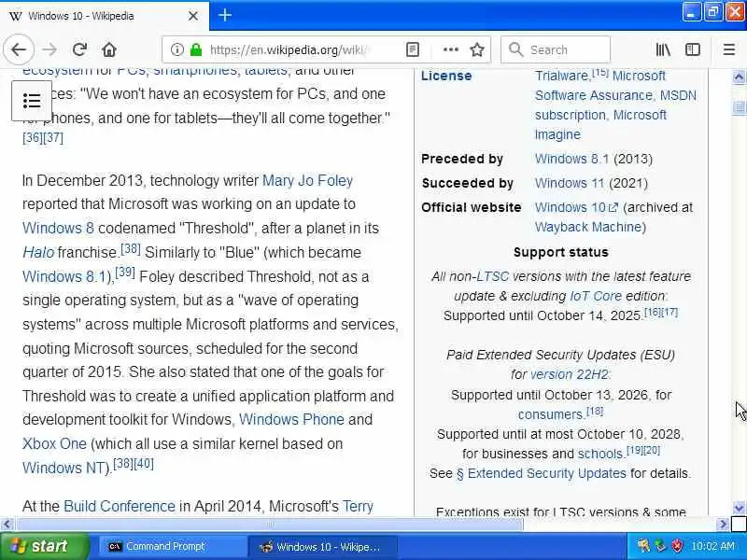
Task: Open the Mary Jo Foley link
Action: click(x=308, y=180)
